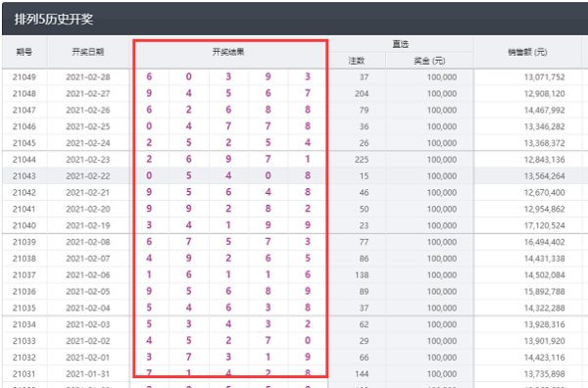Select issue number 21037
The width and height of the screenshot is (588, 388).
[x=24, y=275]
